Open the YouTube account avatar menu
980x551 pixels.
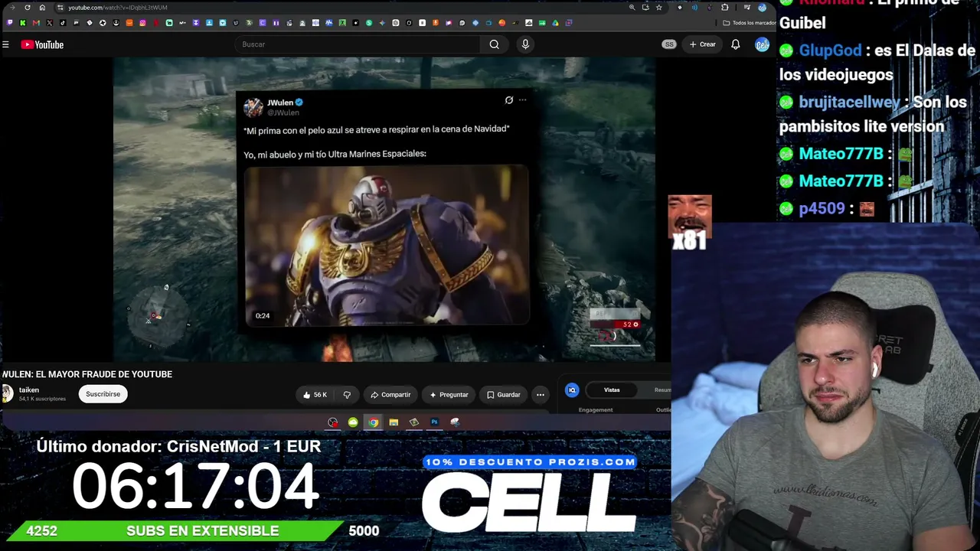click(x=762, y=44)
